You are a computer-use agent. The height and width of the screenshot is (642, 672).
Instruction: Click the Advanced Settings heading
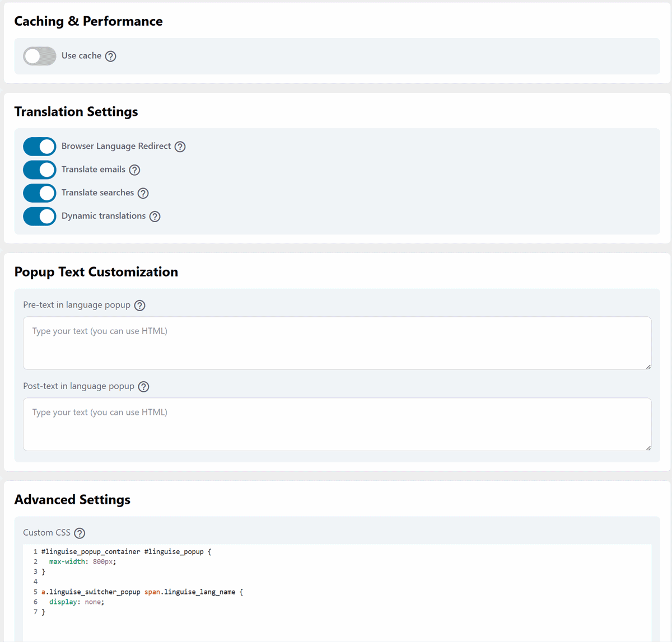click(72, 500)
